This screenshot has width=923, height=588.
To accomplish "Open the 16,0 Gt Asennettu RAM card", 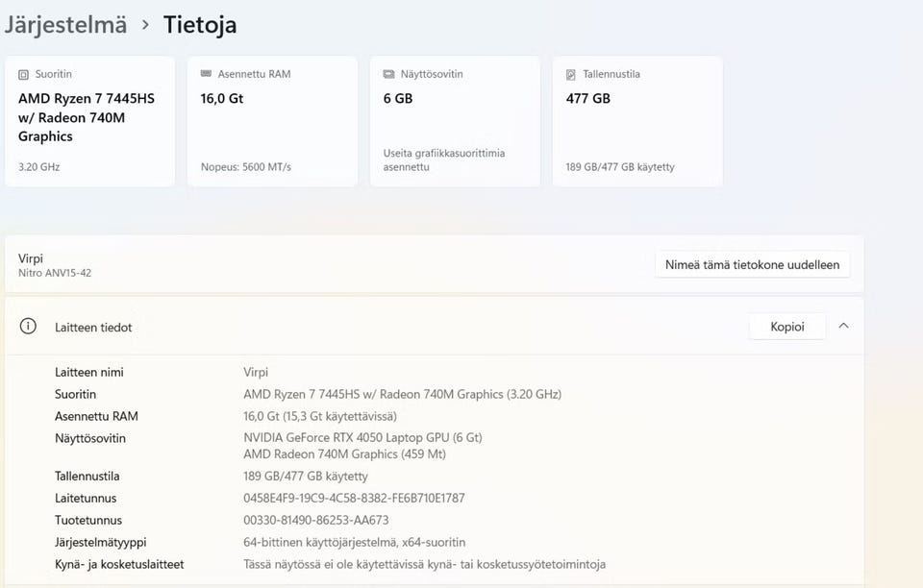I will pos(272,122).
